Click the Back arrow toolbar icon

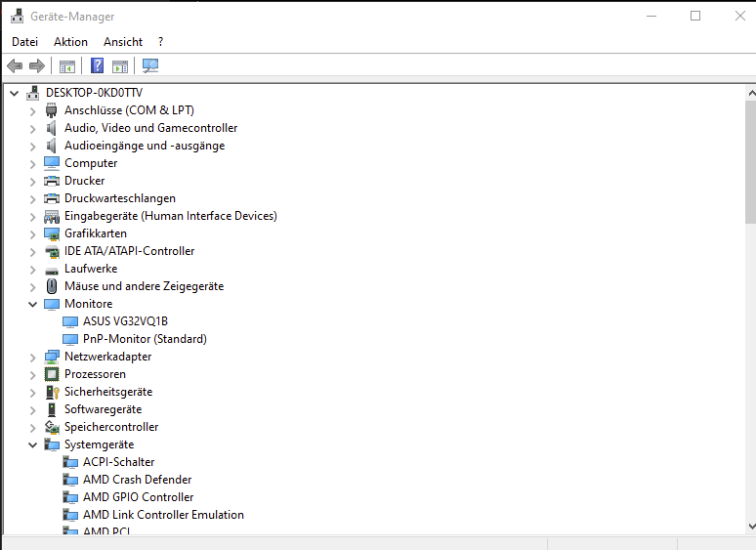(15, 65)
